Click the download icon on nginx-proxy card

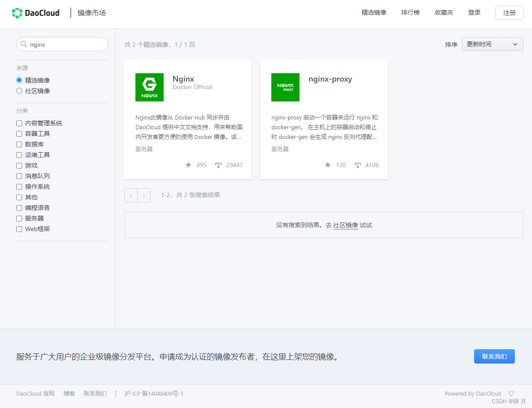point(357,165)
